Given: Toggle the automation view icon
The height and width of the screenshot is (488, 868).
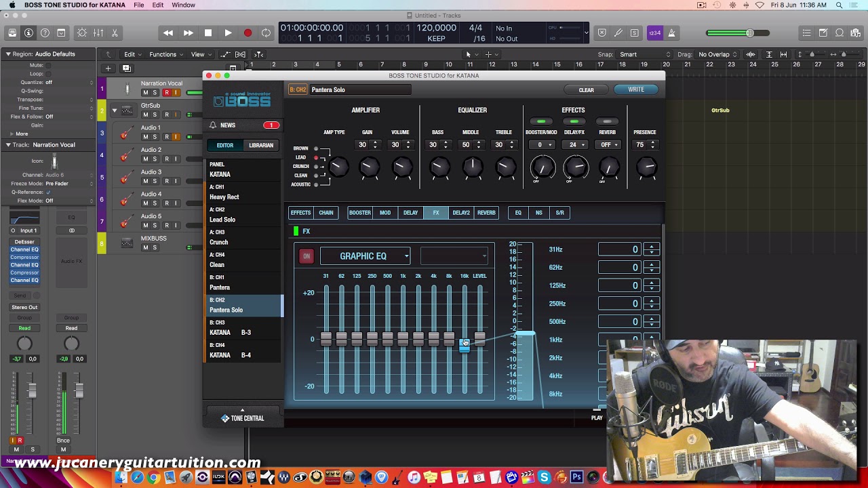Looking at the screenshot, I should coord(224,54).
